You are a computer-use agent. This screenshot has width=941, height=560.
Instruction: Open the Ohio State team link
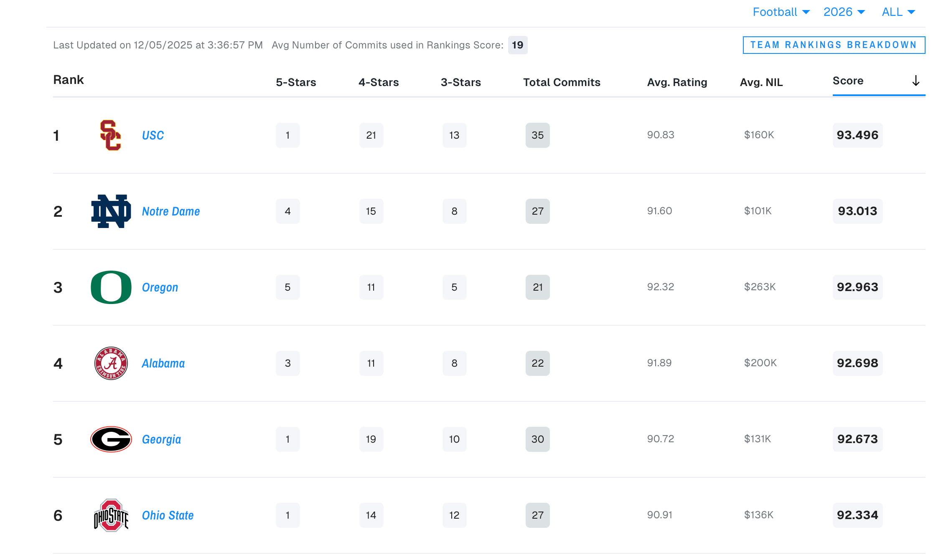tap(168, 515)
